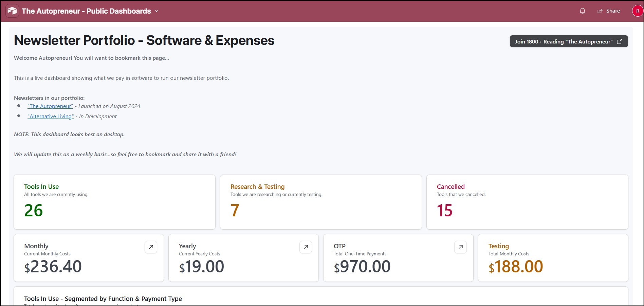Expand The Autopreneur dashboards dropdown chevron
The image size is (644, 306).
pos(157,11)
